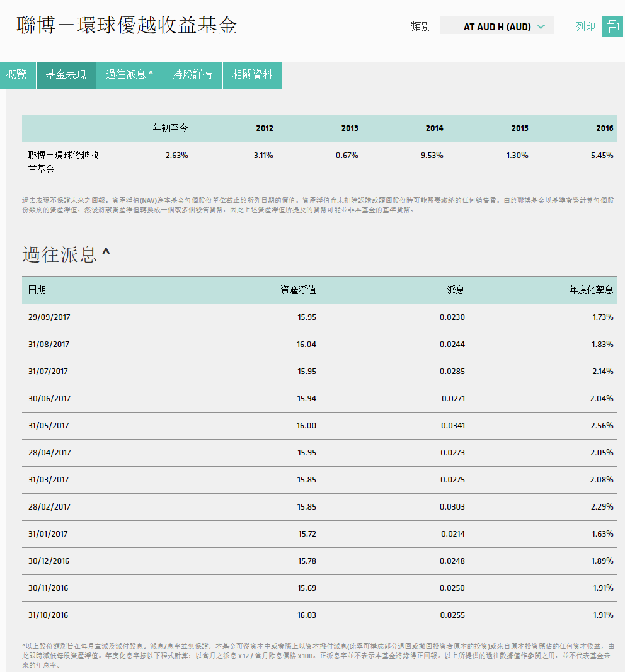Click the 列印 print link
The height and width of the screenshot is (672, 625).
click(x=585, y=26)
